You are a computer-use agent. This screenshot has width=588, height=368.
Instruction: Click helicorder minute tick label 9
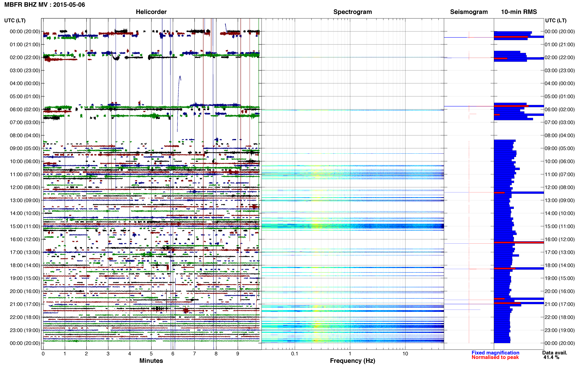click(238, 354)
